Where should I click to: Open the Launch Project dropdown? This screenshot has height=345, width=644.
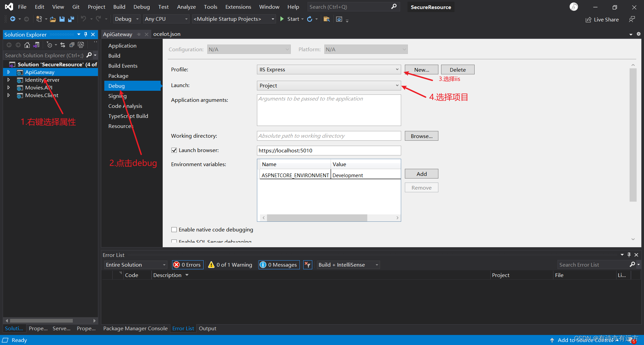329,86
